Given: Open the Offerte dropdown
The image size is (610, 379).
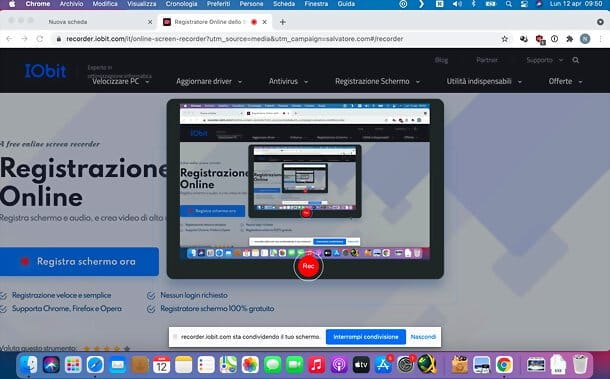Looking at the screenshot, I should [565, 81].
